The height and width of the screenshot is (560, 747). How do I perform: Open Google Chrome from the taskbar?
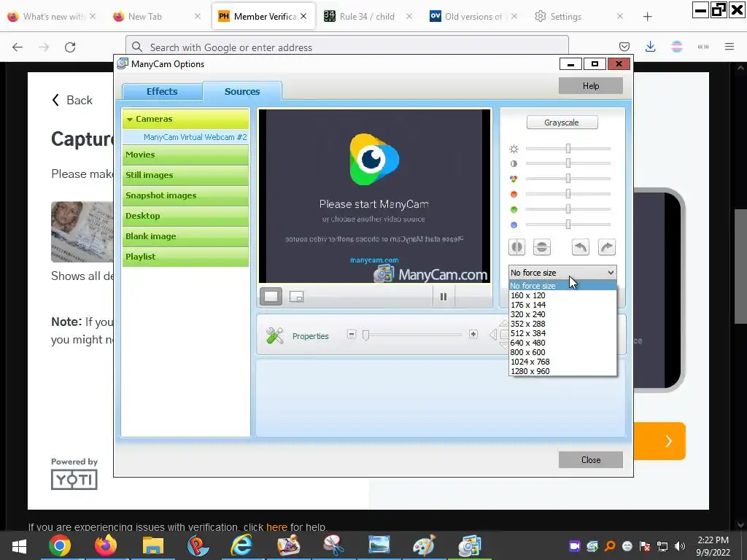60,545
